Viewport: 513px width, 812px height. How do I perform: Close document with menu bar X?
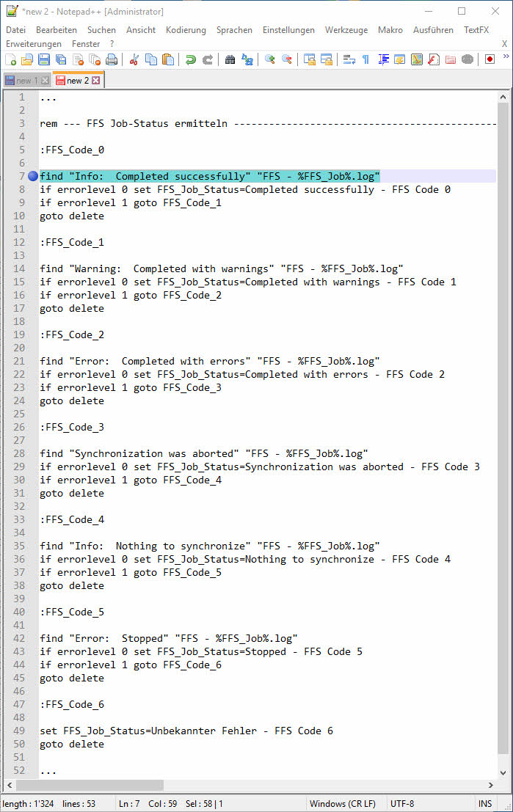(505, 44)
